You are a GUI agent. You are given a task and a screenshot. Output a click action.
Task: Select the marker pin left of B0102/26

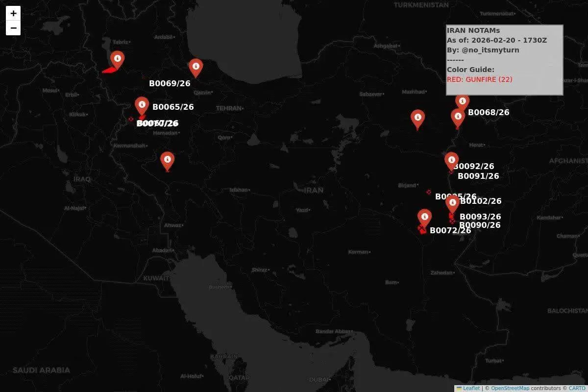click(x=452, y=202)
